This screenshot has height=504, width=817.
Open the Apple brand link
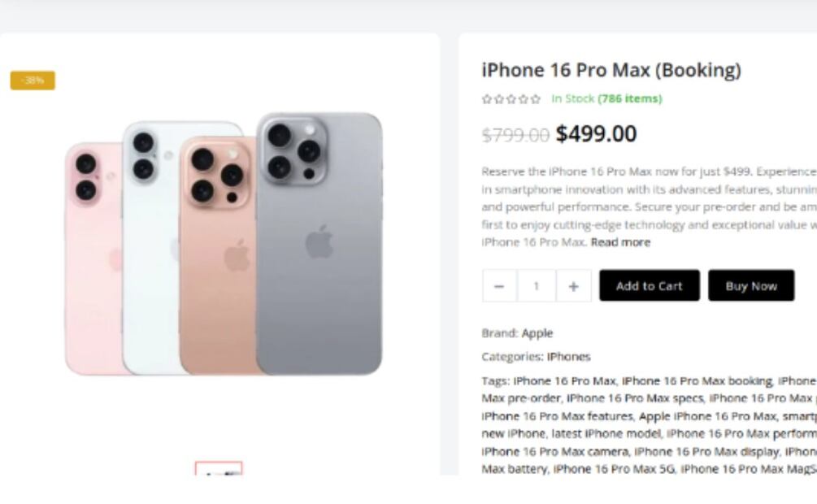pyautogui.click(x=537, y=332)
